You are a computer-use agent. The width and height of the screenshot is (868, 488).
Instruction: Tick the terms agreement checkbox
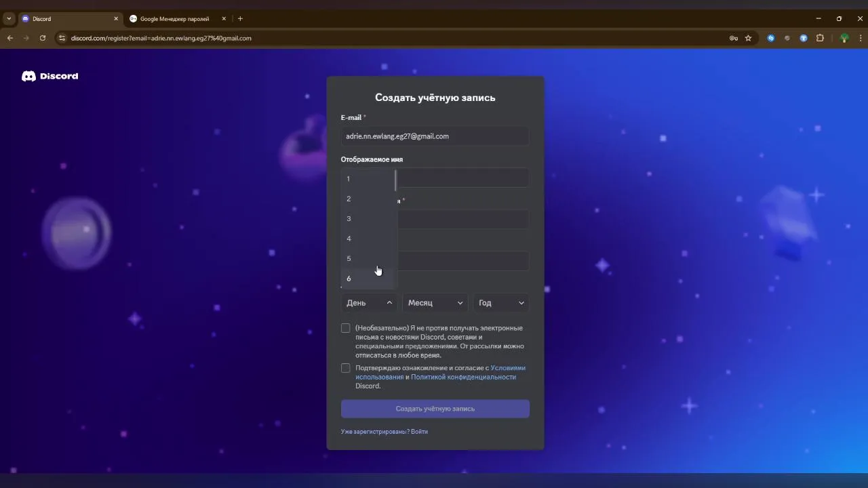tap(346, 368)
